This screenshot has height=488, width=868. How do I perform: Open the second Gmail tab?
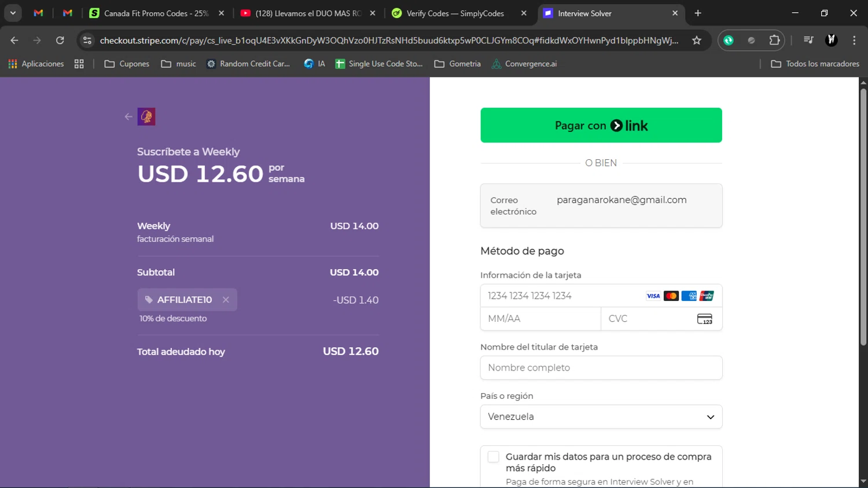[x=68, y=13]
